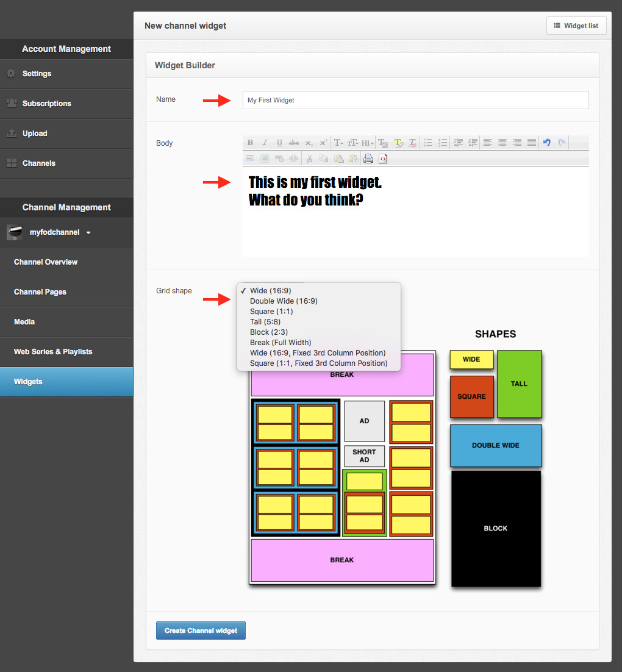Select Wide (16:9, Fixed 3rd Column Position)
Viewport: 622px width, 672px height.
[x=319, y=352]
